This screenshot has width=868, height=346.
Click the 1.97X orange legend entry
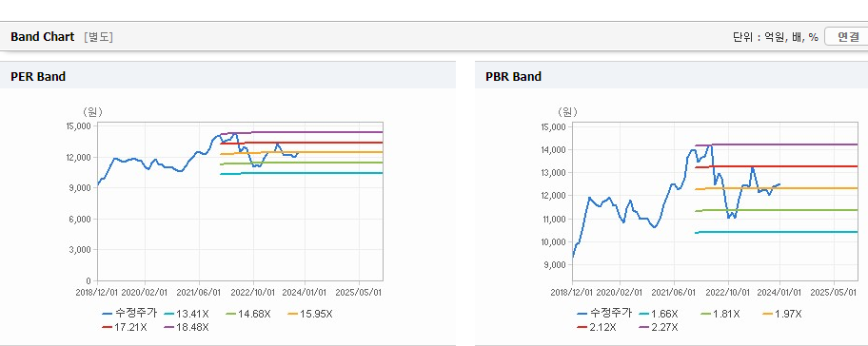[782, 314]
